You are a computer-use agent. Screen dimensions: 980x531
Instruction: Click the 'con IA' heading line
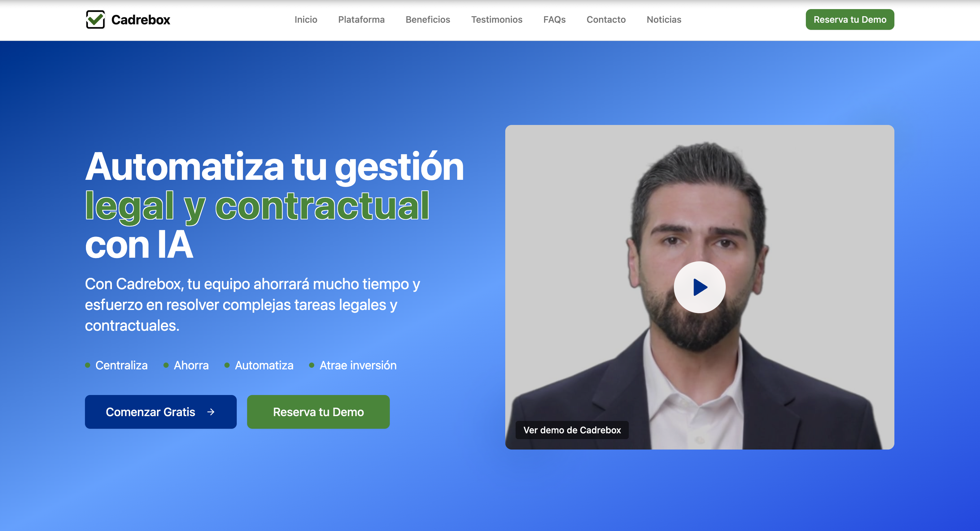point(139,245)
